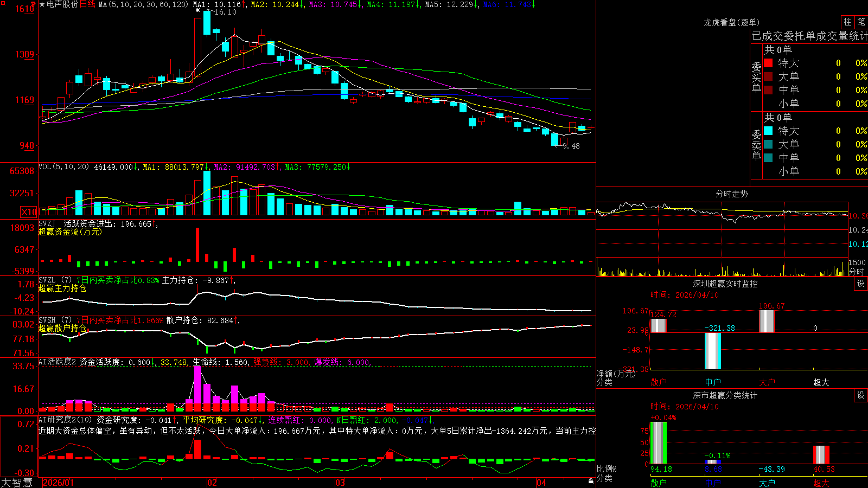Click the 龙虎看盘(逐单) panel title
Image resolution: width=868 pixels, height=488 pixels.
coord(731,22)
